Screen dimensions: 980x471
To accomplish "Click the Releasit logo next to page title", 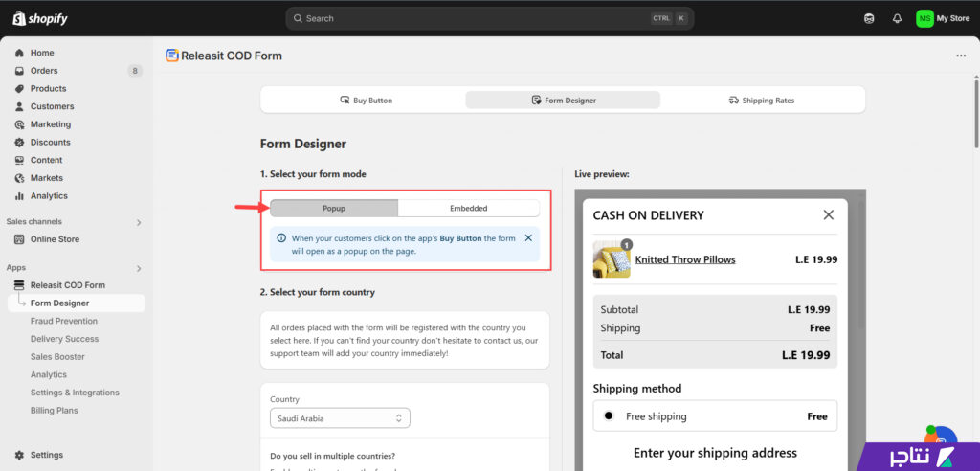I will click(x=172, y=56).
